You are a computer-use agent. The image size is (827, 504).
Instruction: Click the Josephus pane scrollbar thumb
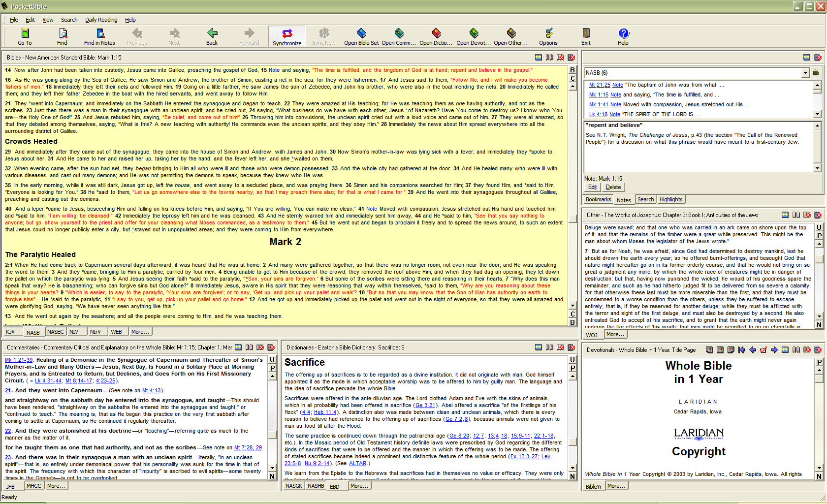coord(819,259)
